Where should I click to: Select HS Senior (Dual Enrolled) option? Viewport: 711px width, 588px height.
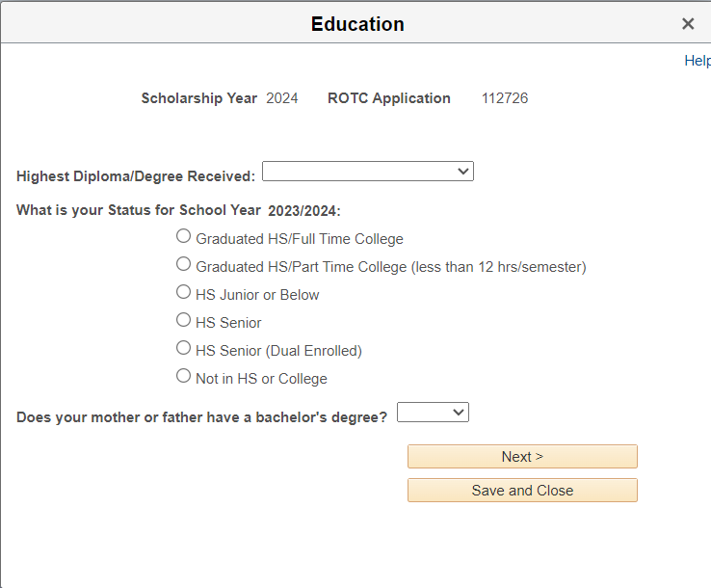tap(183, 348)
